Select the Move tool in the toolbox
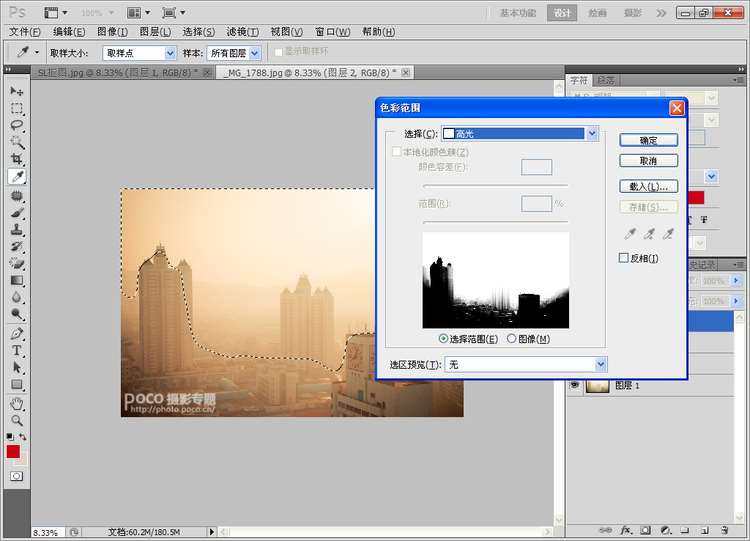750x541 pixels. tap(17, 91)
